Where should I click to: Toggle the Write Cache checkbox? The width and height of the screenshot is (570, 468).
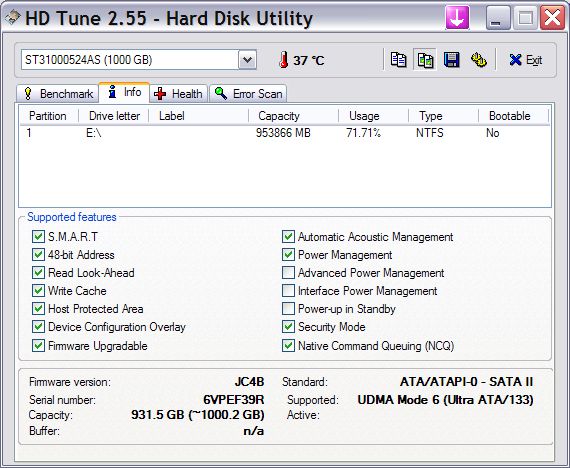[x=38, y=291]
